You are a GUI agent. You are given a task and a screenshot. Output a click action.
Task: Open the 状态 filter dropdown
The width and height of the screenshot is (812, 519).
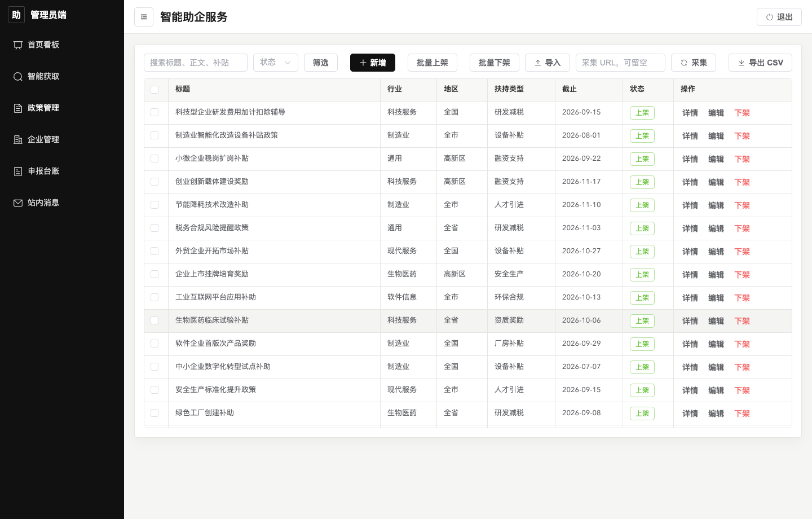tap(276, 63)
